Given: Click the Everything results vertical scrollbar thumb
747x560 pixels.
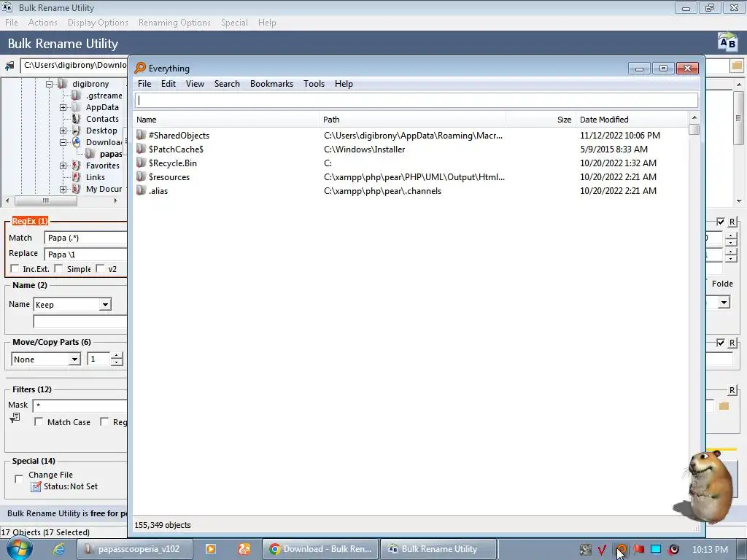Looking at the screenshot, I should 694,129.
